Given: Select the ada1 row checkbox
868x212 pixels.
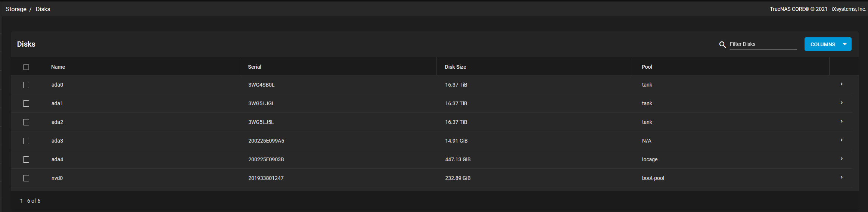Looking at the screenshot, I should 26,104.
